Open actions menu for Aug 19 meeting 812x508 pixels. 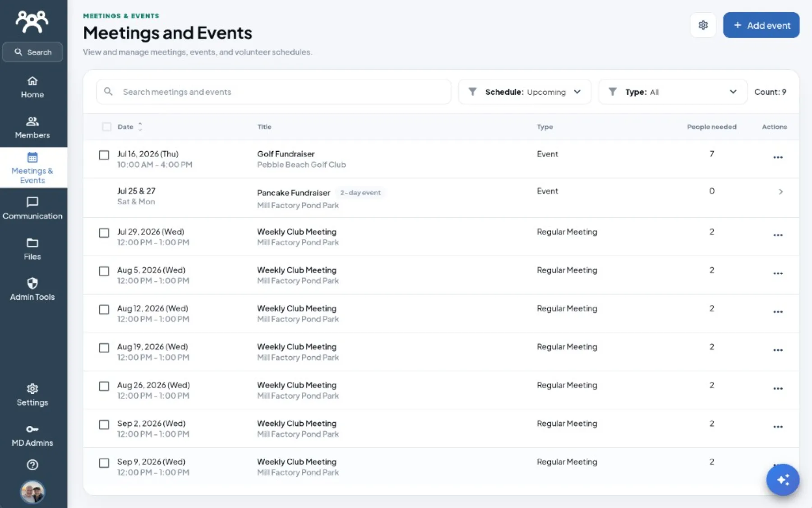778,350
